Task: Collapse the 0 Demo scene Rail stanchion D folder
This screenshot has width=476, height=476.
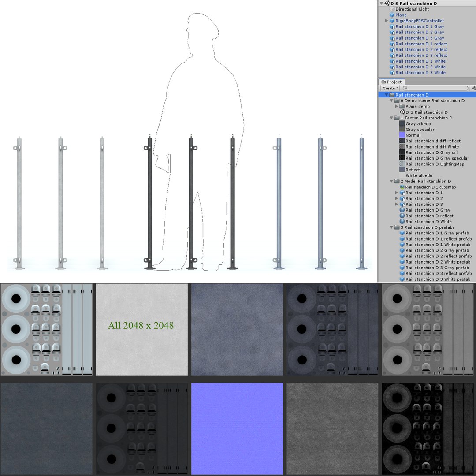Action: [x=392, y=100]
